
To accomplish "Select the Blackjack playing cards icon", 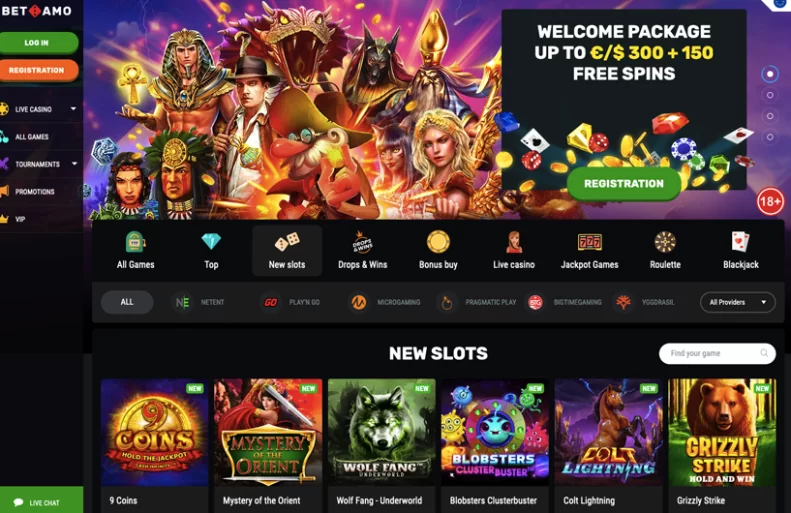I will 740,242.
